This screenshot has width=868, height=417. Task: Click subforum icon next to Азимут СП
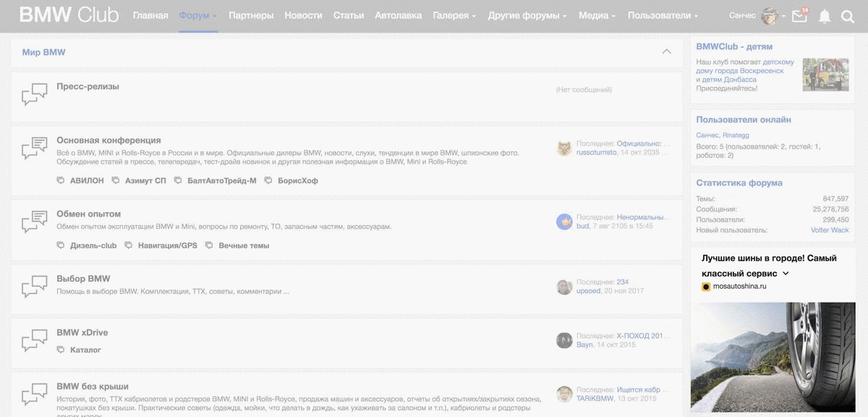(x=116, y=180)
